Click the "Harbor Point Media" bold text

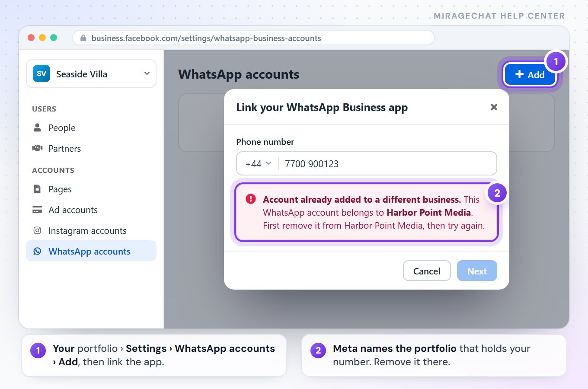[428, 212]
